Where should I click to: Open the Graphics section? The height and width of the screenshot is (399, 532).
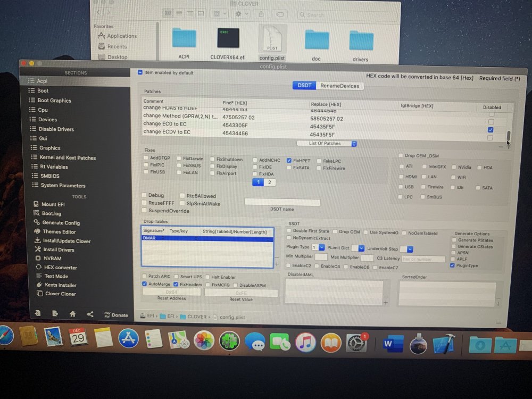(49, 148)
